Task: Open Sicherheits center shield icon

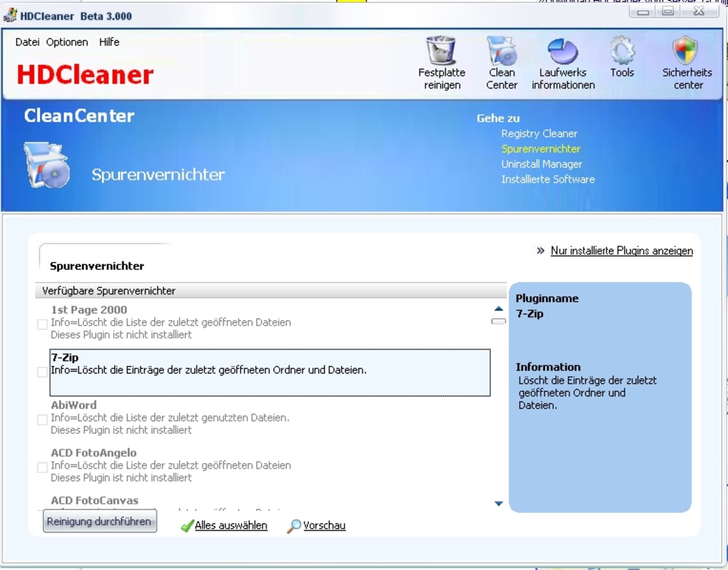Action: coord(685,50)
